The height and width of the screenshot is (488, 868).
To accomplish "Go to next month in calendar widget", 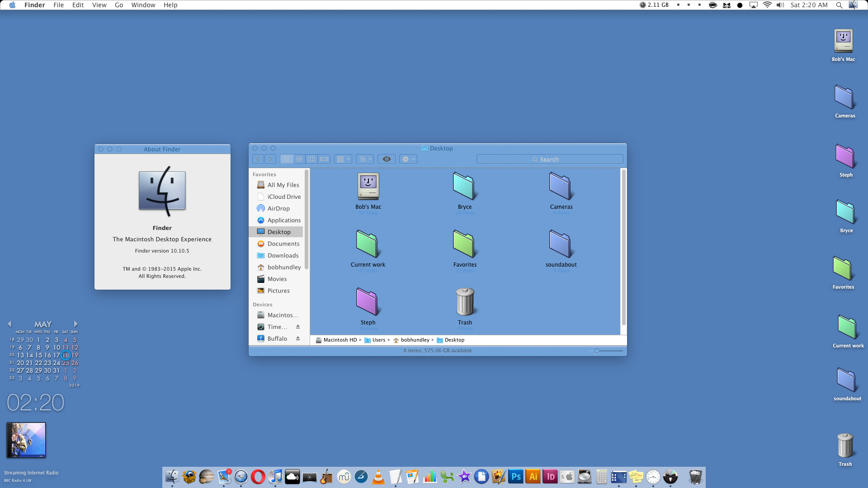I will tap(75, 324).
